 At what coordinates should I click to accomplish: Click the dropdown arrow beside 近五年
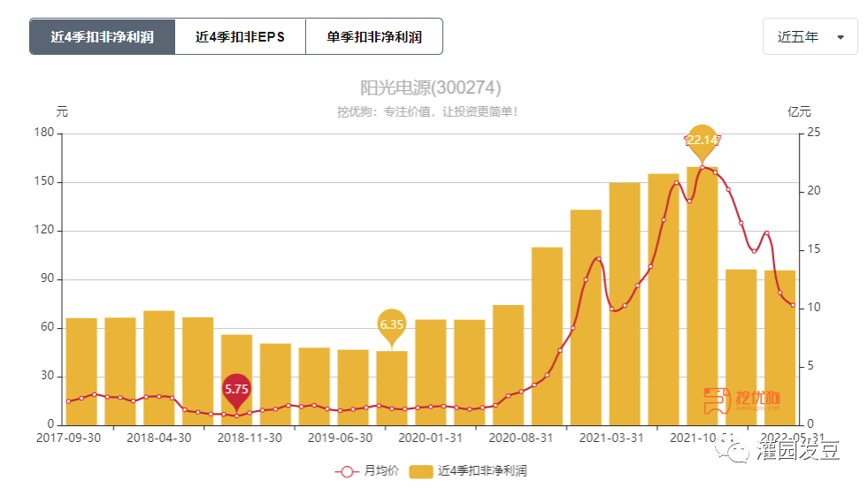841,37
